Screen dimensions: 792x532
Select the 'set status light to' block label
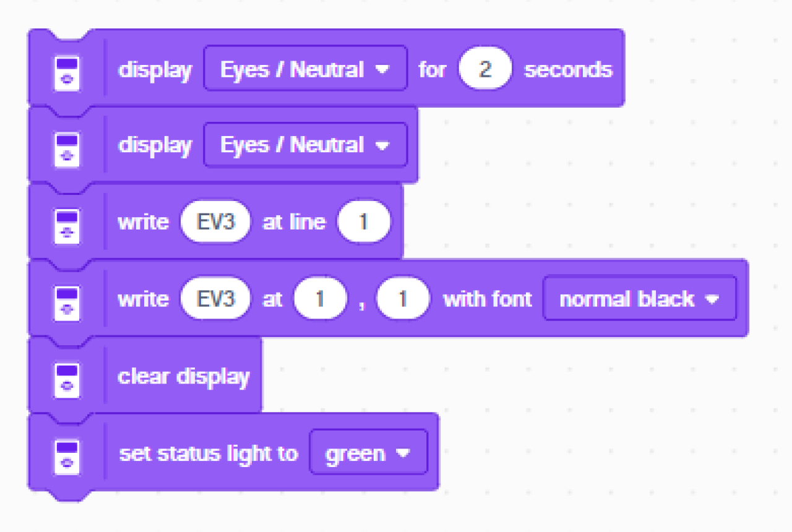(x=209, y=453)
